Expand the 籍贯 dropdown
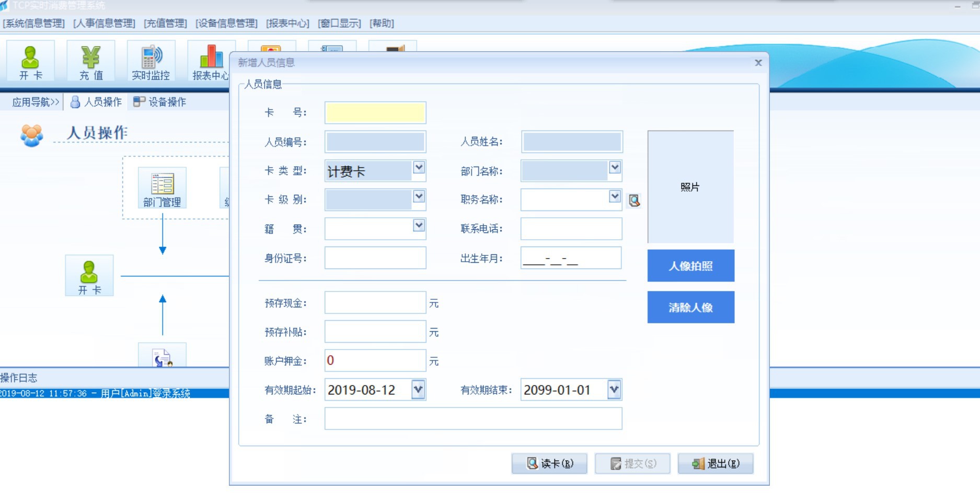This screenshot has height=503, width=980. (x=419, y=226)
